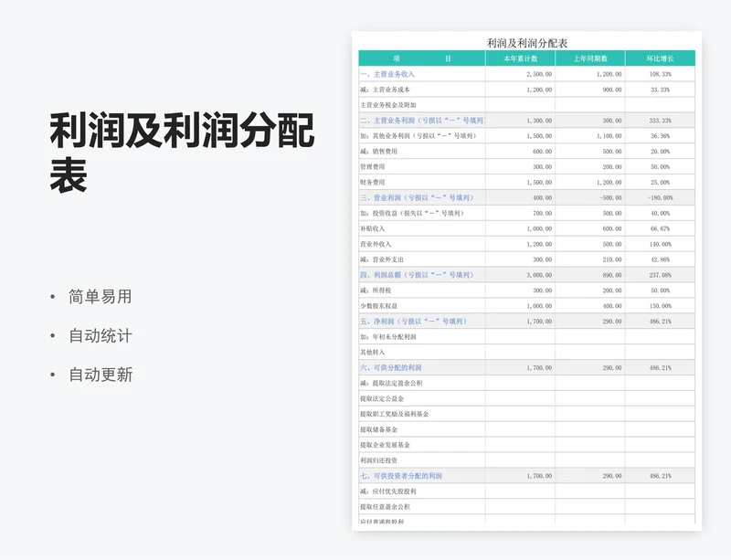Click the 上年同期数 column header
The height and width of the screenshot is (560, 731).
pyautogui.click(x=589, y=58)
